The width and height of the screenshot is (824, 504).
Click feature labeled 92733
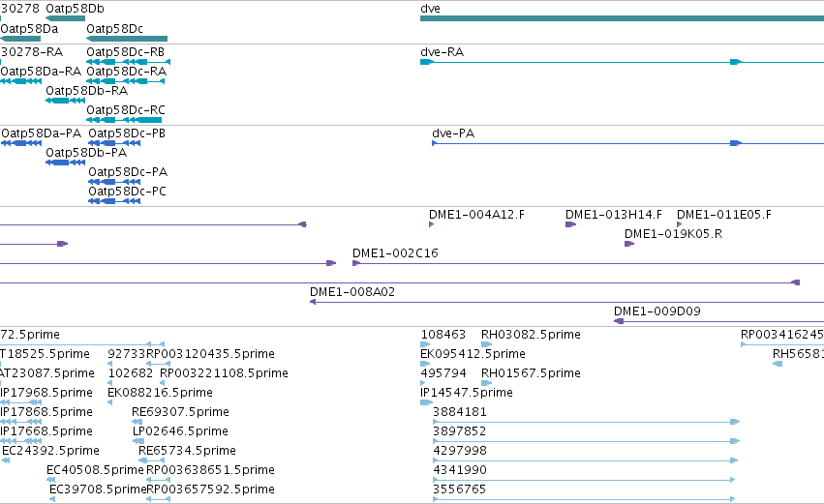point(127,354)
